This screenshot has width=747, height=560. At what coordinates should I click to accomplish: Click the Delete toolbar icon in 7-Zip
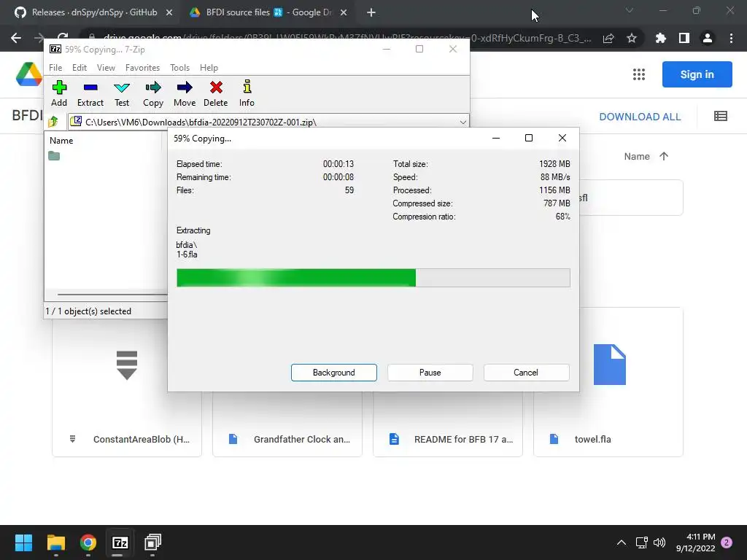tap(216, 93)
